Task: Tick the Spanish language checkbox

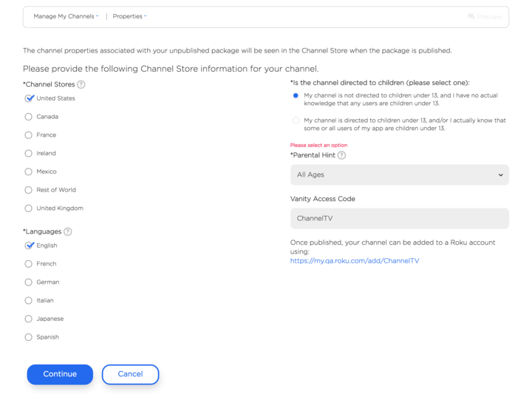Action: click(29, 337)
